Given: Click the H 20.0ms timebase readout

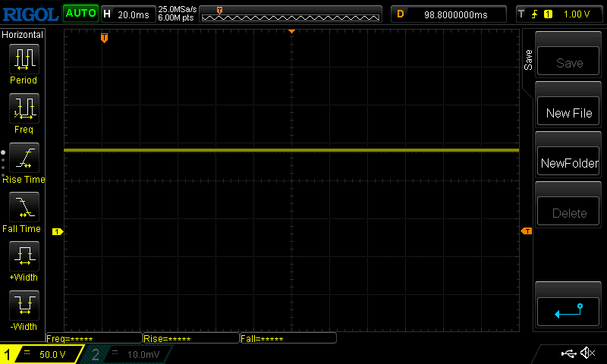Looking at the screenshot, I should [x=128, y=14].
